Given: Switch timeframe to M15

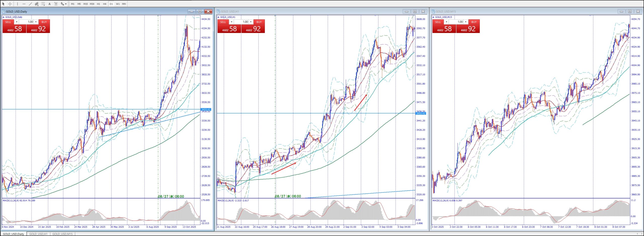Looking at the screenshot, I should [86, 4].
